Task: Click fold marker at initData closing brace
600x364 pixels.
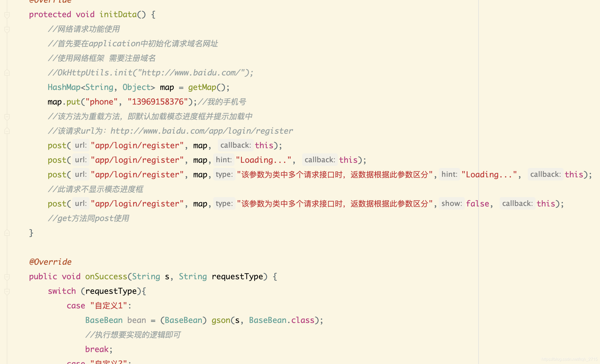Action: coord(7,233)
